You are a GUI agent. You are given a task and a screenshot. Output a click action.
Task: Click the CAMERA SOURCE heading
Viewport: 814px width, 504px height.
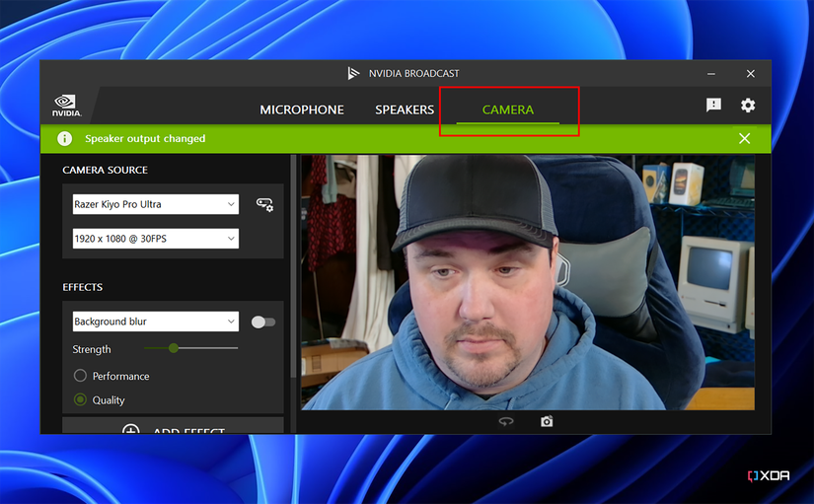tap(105, 170)
